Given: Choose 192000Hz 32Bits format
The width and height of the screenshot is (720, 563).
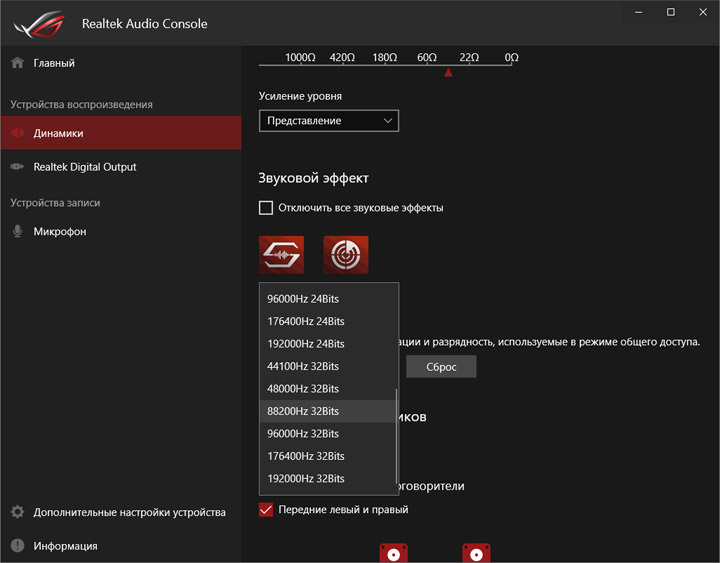Looking at the screenshot, I should (328, 479).
